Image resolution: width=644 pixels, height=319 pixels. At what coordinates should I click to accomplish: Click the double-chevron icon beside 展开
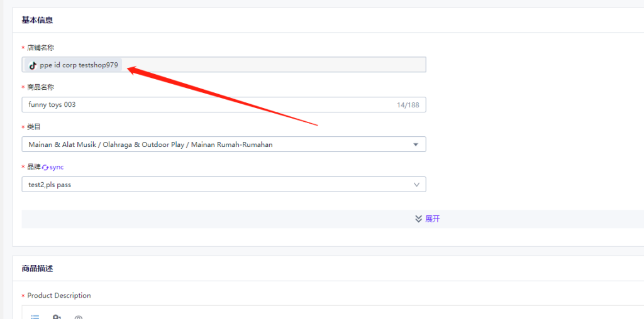418,219
